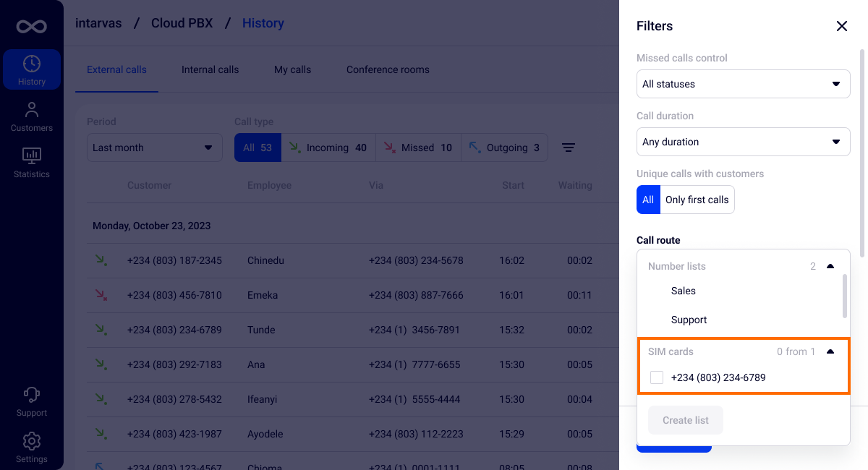Go to Customers in the sidebar
868x470 pixels.
click(32, 116)
